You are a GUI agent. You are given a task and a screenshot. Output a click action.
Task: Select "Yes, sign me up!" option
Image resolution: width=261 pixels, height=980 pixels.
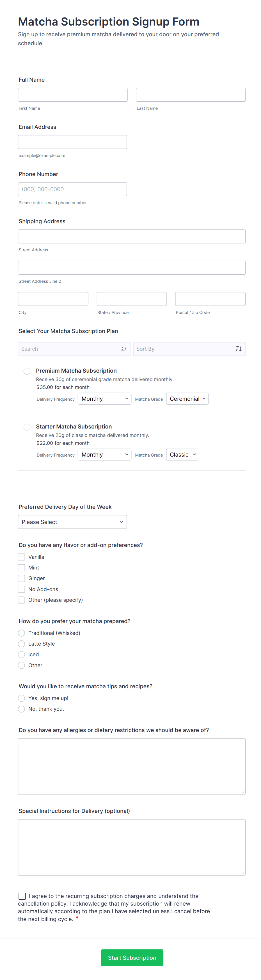tap(22, 698)
